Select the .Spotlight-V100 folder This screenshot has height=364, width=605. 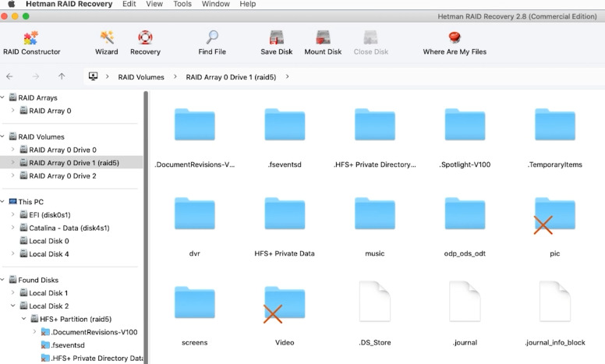point(465,125)
